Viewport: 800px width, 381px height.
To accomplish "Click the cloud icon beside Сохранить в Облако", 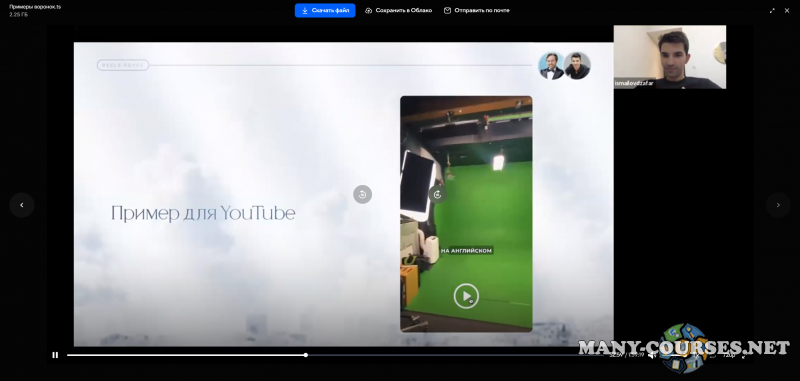I will tap(368, 10).
